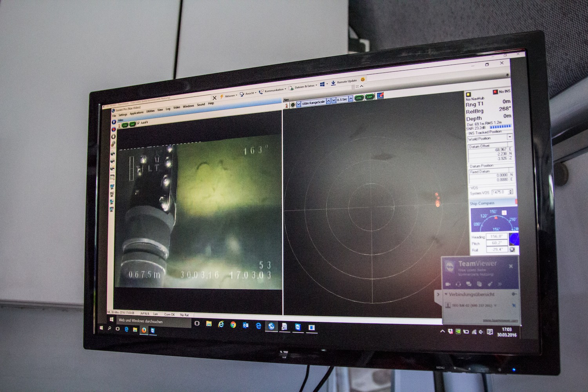Open the Action Center notification icon
588x392 pixels.
[490, 332]
